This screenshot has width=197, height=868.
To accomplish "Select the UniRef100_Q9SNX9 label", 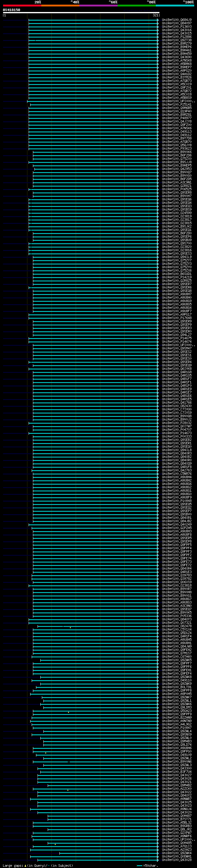I will pos(177,735).
